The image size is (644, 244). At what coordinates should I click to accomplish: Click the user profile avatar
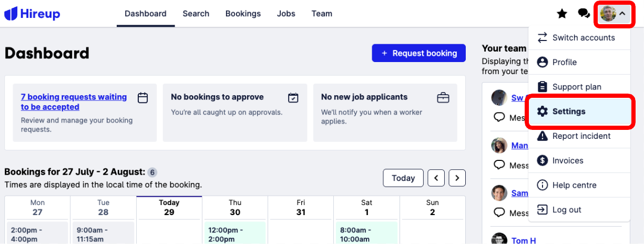(608, 14)
